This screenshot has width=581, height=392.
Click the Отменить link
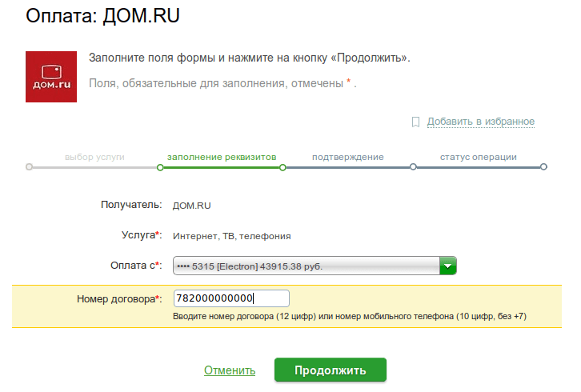click(x=230, y=370)
